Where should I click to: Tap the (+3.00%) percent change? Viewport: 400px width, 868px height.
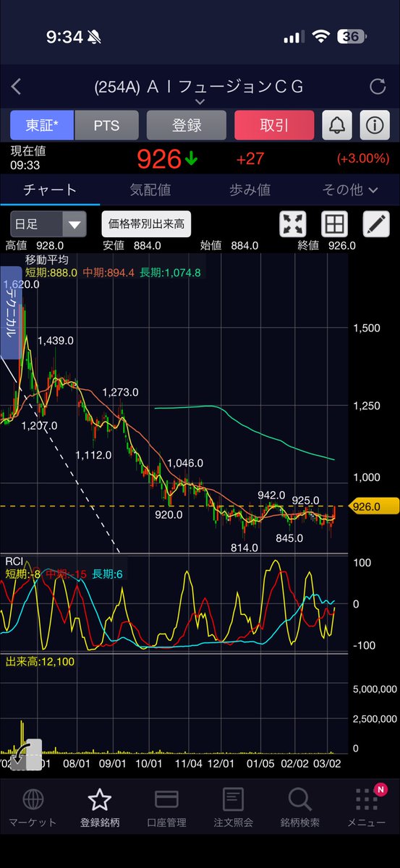[x=363, y=158]
